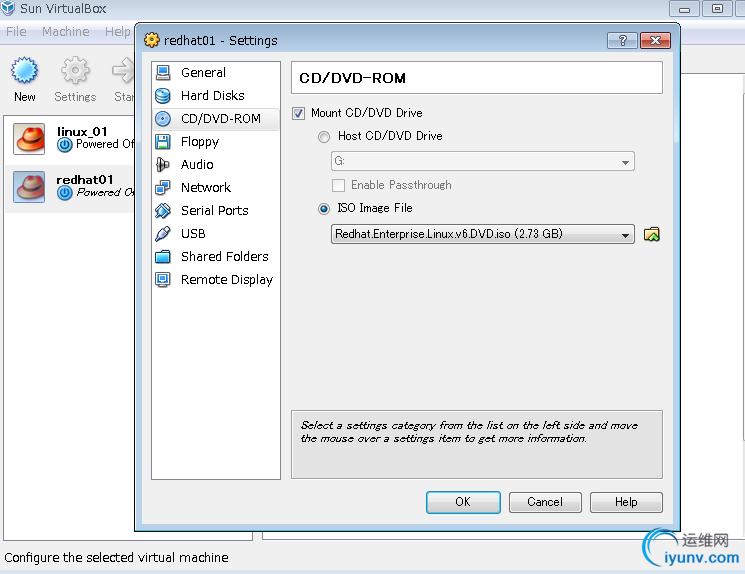This screenshot has width=745, height=574.
Task: Confirm settings with OK button
Action: click(463, 502)
